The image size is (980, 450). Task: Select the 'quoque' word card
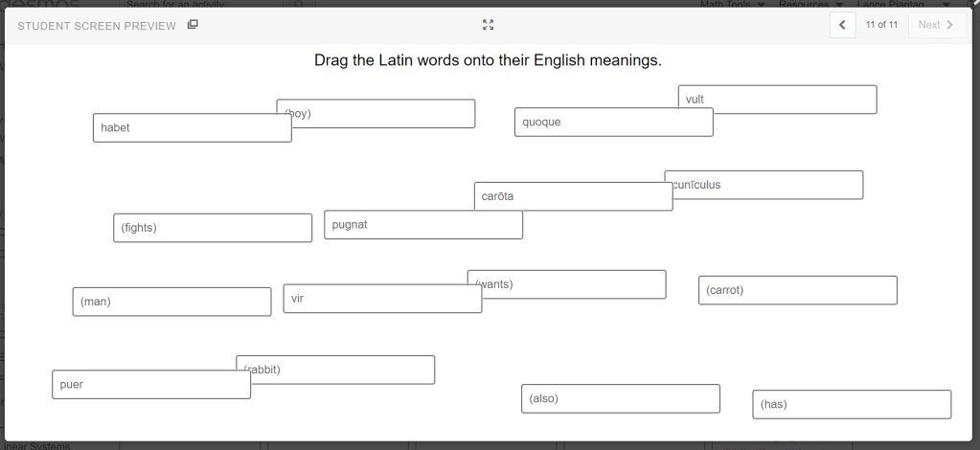pyautogui.click(x=613, y=123)
